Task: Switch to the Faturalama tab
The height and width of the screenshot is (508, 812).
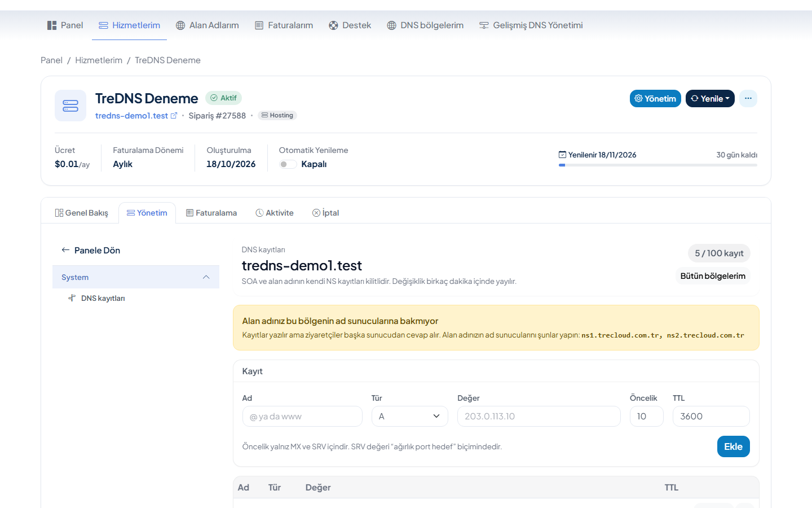Action: pyautogui.click(x=211, y=213)
